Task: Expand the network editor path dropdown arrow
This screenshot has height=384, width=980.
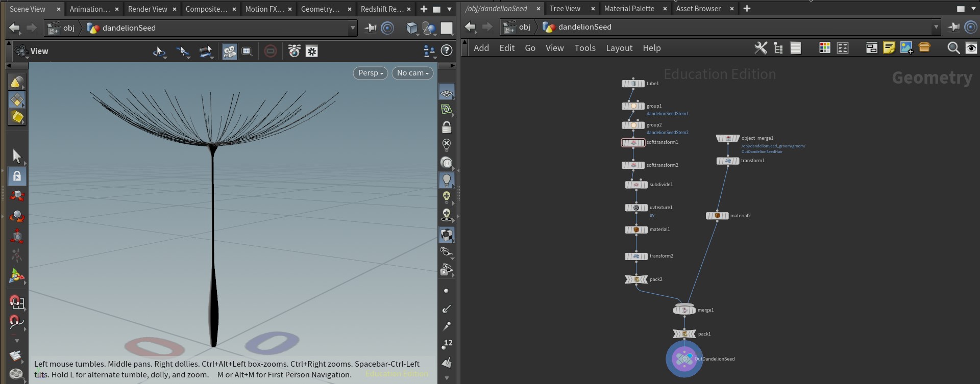Action: click(x=936, y=27)
